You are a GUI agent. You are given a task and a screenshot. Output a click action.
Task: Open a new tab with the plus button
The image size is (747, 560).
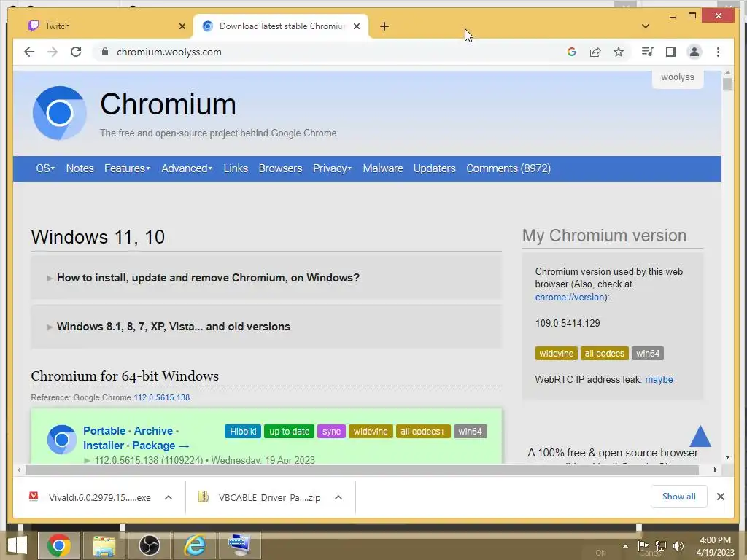384,26
